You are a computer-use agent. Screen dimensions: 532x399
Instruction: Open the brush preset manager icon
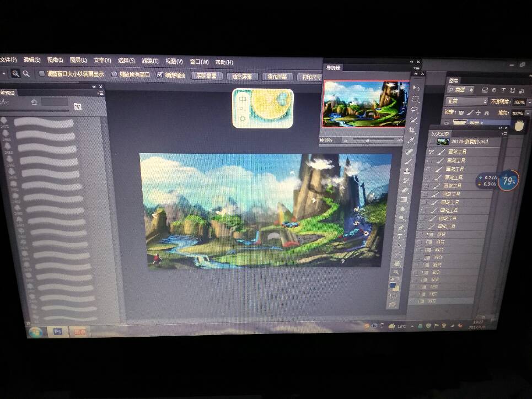pyautogui.click(x=78, y=106)
